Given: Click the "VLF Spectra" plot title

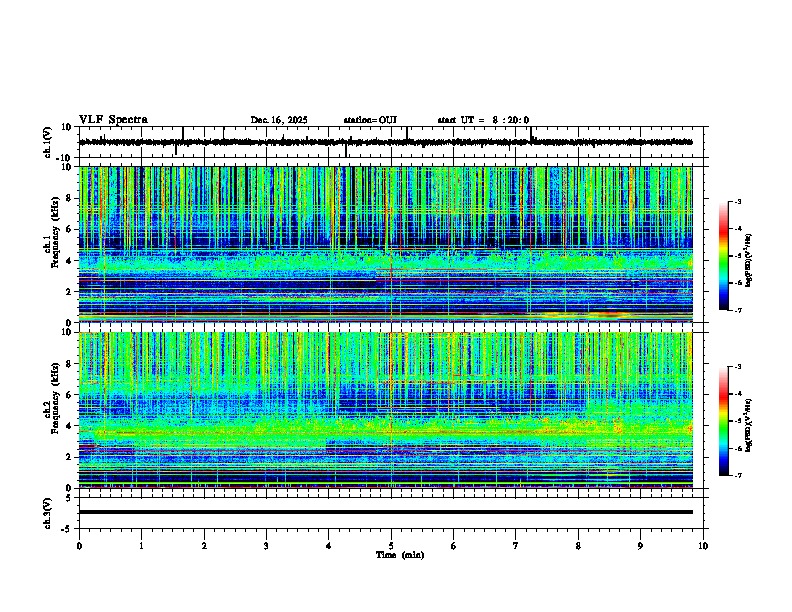Looking at the screenshot, I should [x=113, y=120].
